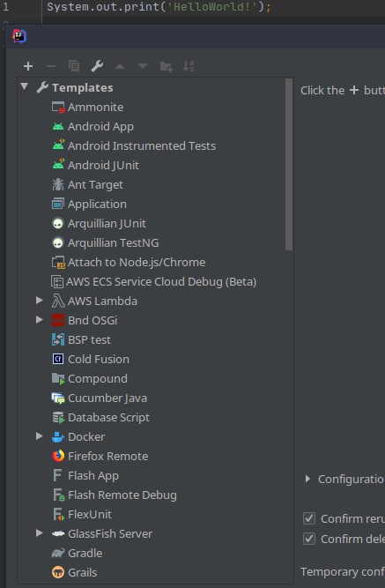Image resolution: width=385 pixels, height=588 pixels.
Task: Click the Arquillian JUnit alien icon
Action: tap(58, 224)
